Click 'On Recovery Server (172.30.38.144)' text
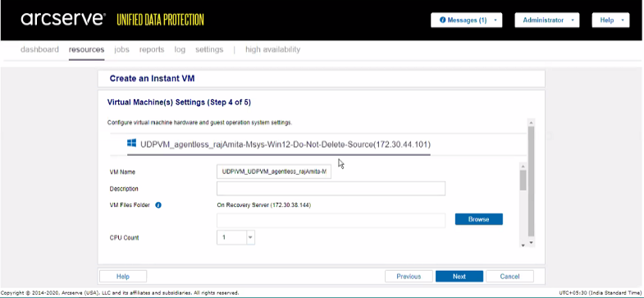Screen dimensions: 644x298 [x=263, y=204]
